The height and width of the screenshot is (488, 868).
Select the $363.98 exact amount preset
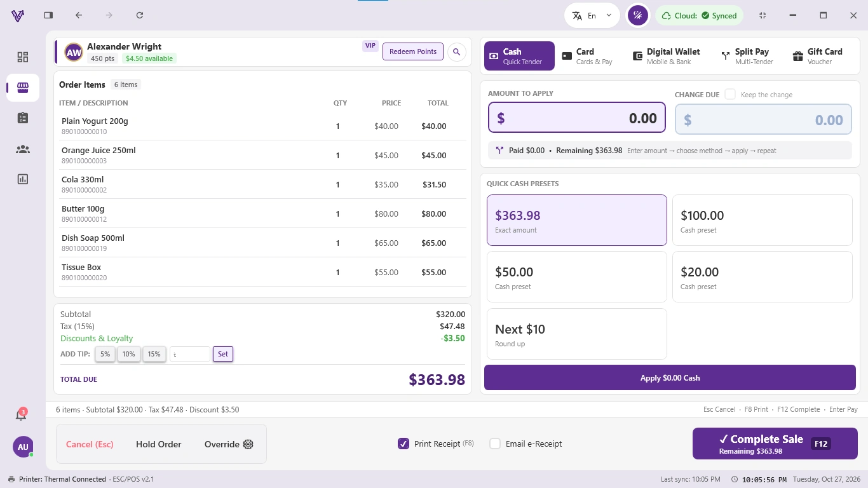coord(577,220)
